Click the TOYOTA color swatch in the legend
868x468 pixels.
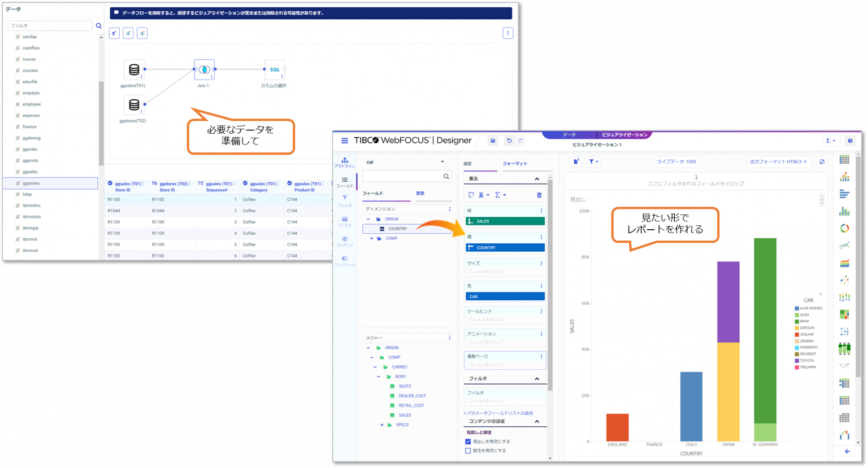[796, 360]
